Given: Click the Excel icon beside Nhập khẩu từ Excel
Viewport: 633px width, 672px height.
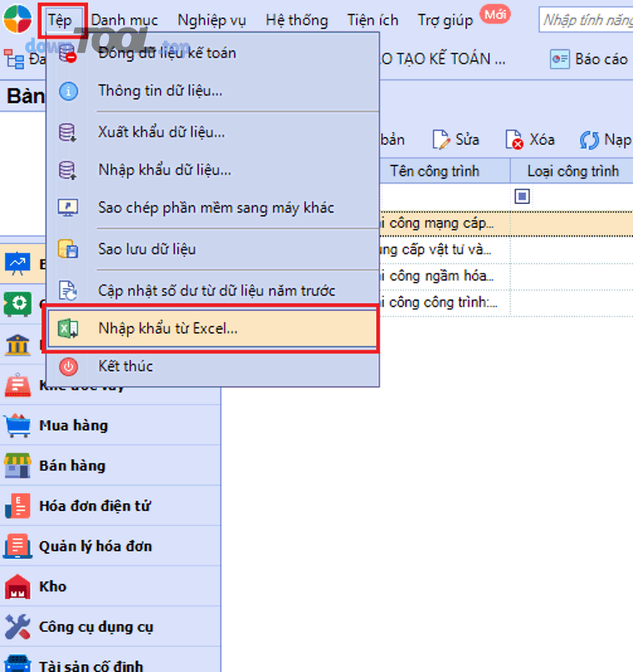Looking at the screenshot, I should tap(68, 328).
